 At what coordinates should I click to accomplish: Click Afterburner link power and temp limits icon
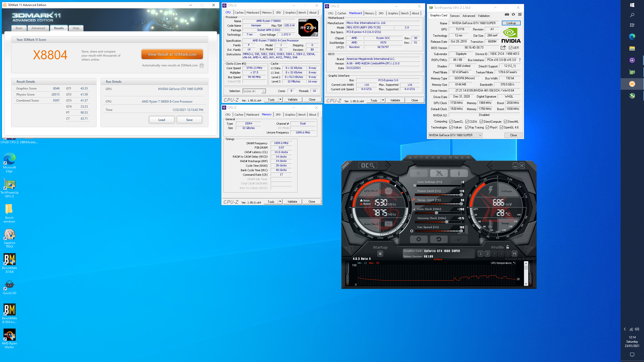click(413, 199)
